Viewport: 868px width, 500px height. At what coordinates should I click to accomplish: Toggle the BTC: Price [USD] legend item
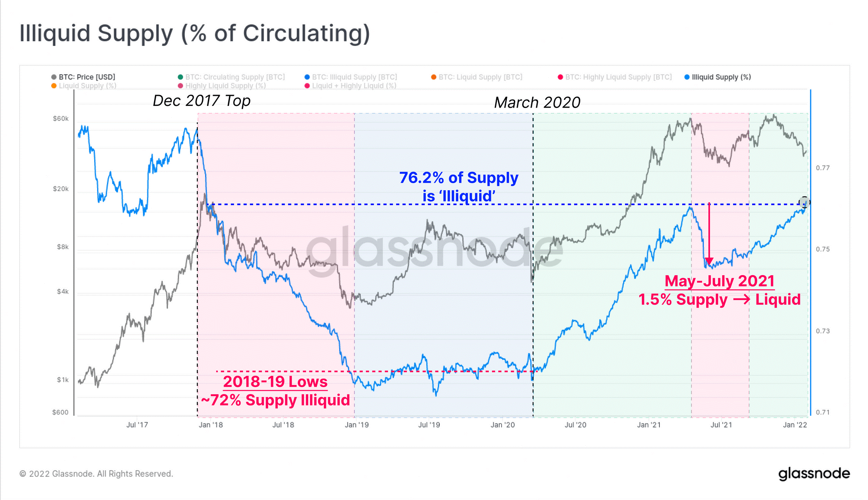point(83,77)
